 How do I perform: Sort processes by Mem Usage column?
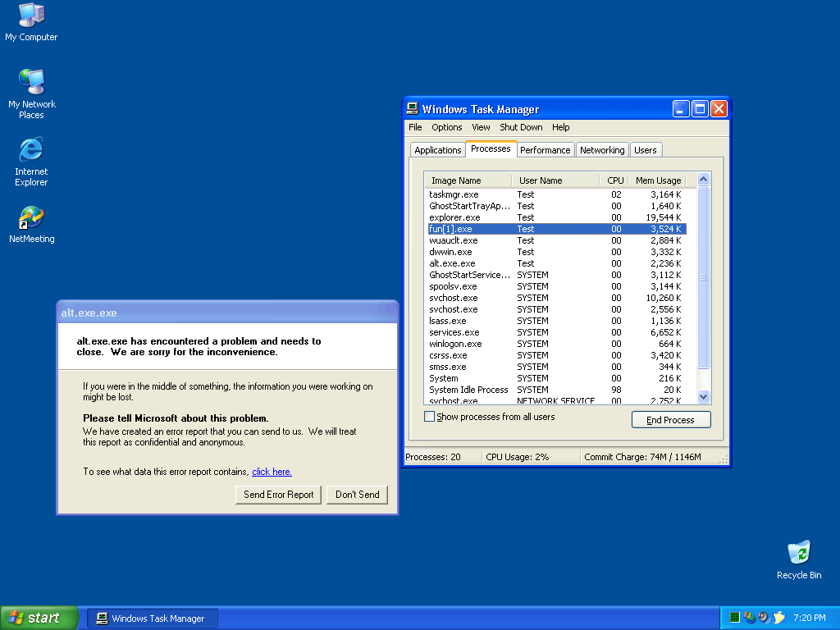pyautogui.click(x=658, y=180)
